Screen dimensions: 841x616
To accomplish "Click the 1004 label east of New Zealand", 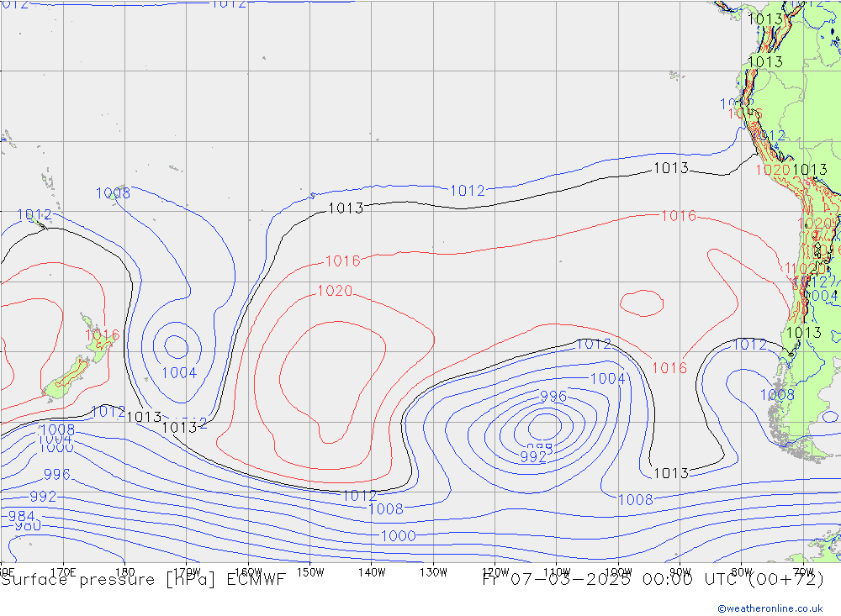I will pos(180,372).
